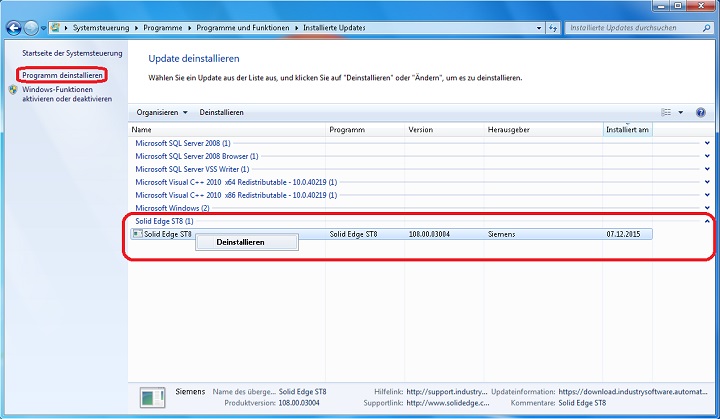Click version 108.00.03004 in update row
This screenshot has height=419, width=720.
click(429, 234)
